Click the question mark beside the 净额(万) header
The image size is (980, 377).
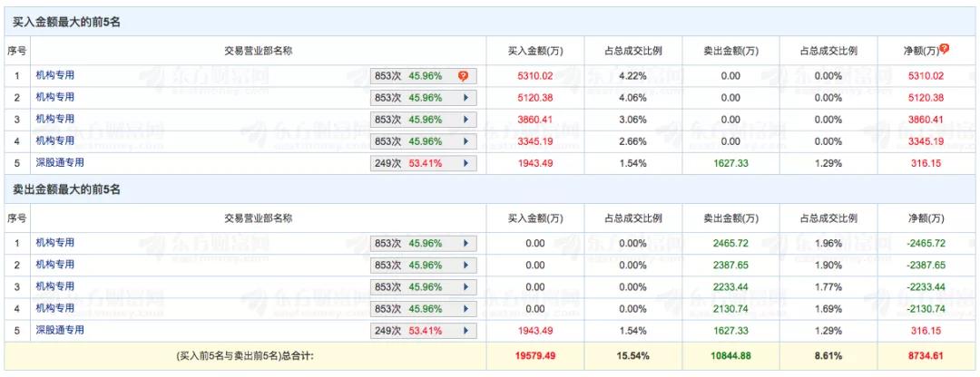945,48
